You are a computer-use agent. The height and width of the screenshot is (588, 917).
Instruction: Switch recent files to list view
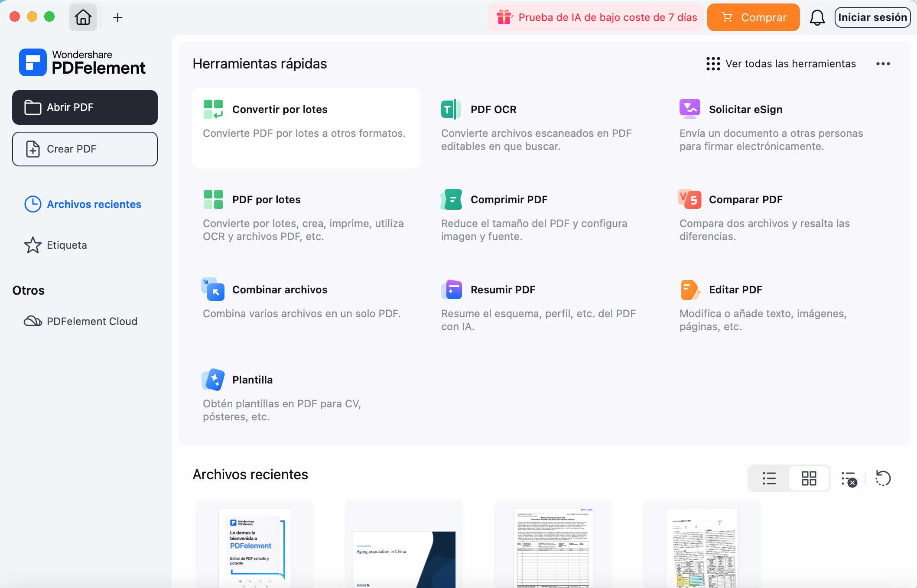point(769,478)
